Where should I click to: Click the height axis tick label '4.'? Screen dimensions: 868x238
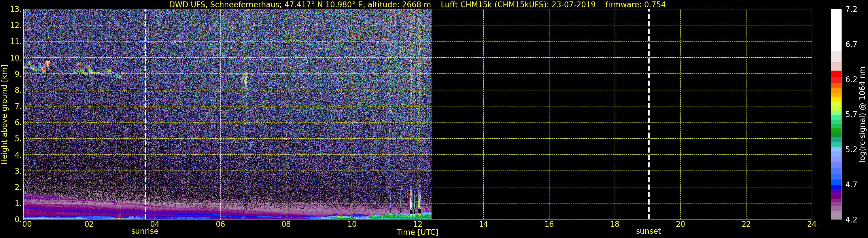18,155
